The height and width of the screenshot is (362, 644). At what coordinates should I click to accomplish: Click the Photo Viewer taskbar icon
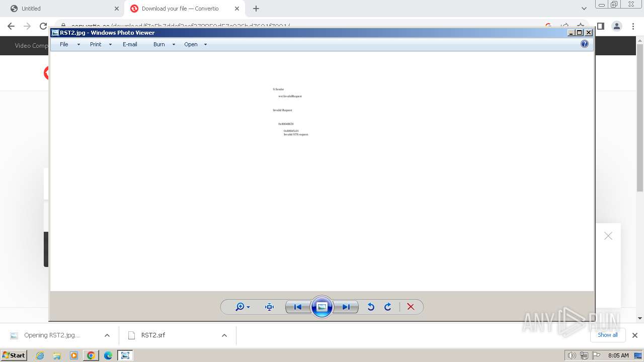tap(125, 355)
